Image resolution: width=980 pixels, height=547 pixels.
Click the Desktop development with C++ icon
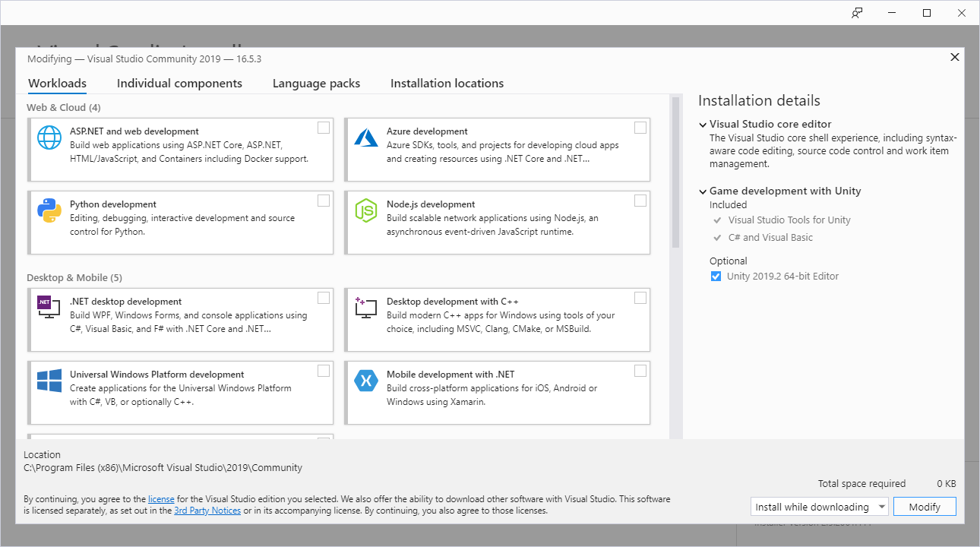366,307
